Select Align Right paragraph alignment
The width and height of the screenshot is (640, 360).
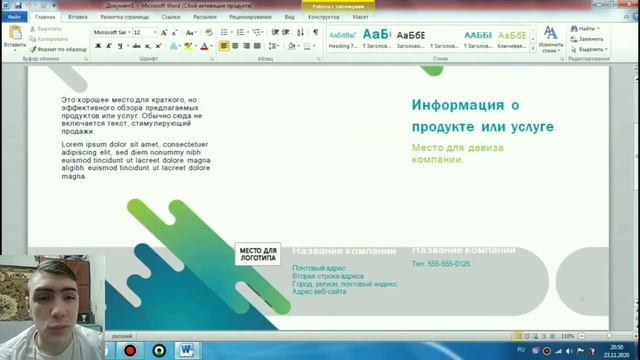point(246,46)
